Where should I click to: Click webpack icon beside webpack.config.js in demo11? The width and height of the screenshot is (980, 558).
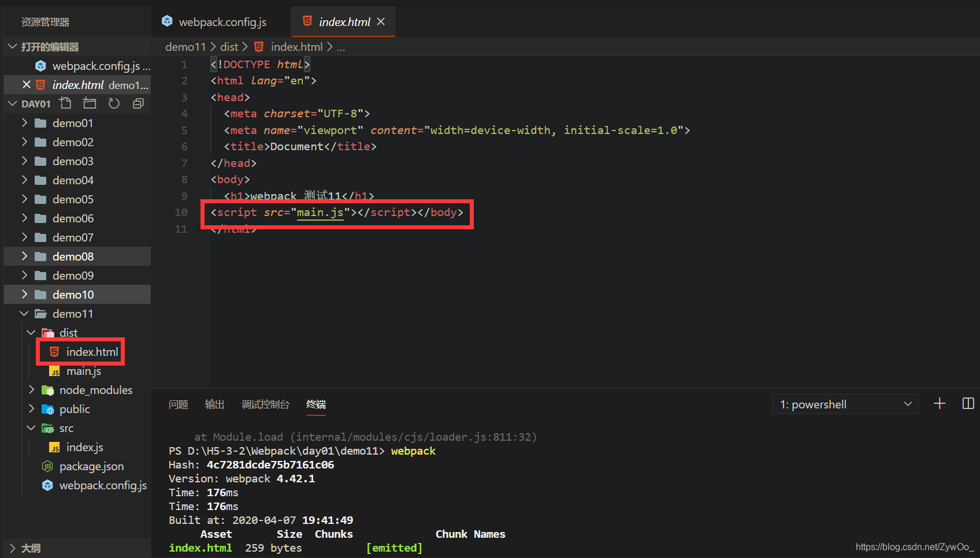click(x=47, y=485)
